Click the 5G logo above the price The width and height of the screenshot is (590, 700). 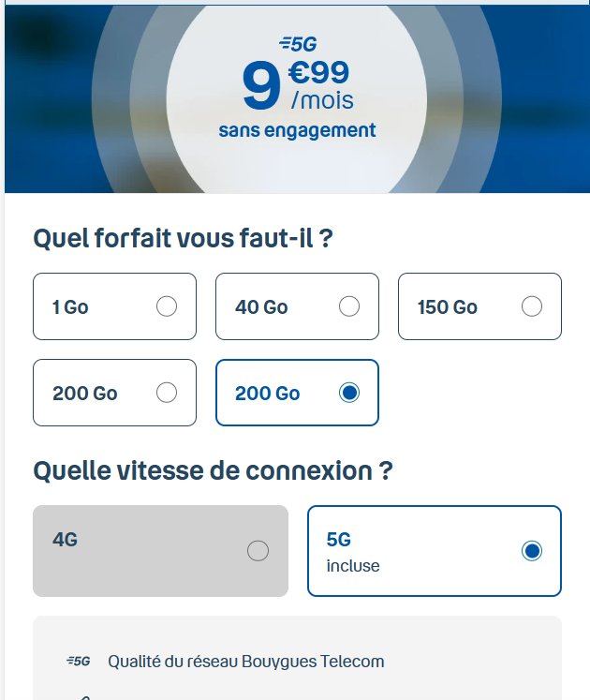(298, 42)
